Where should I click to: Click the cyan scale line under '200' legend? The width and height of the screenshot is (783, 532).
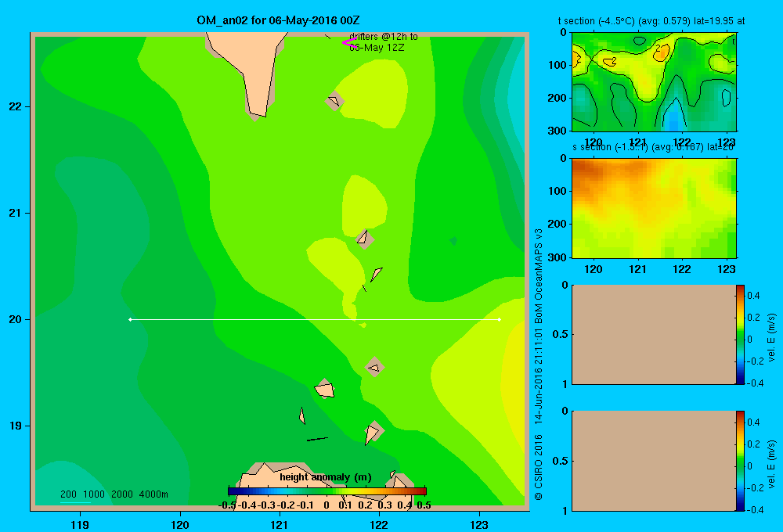click(x=75, y=502)
